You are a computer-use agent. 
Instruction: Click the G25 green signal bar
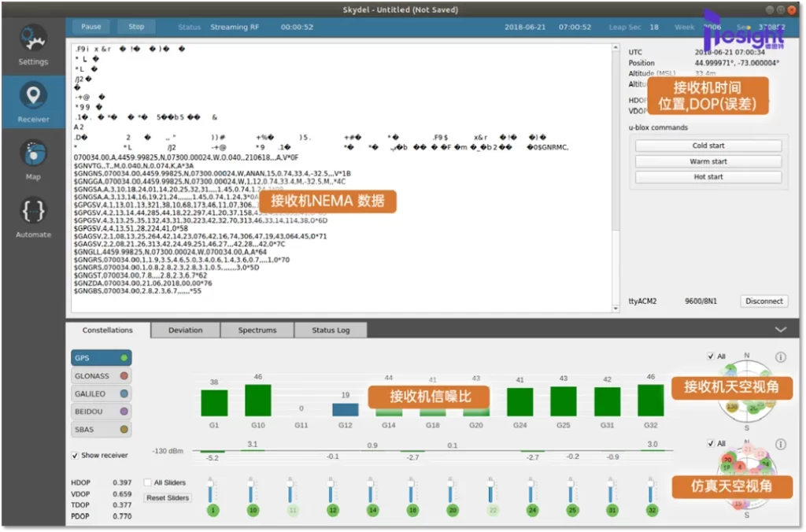tap(564, 401)
